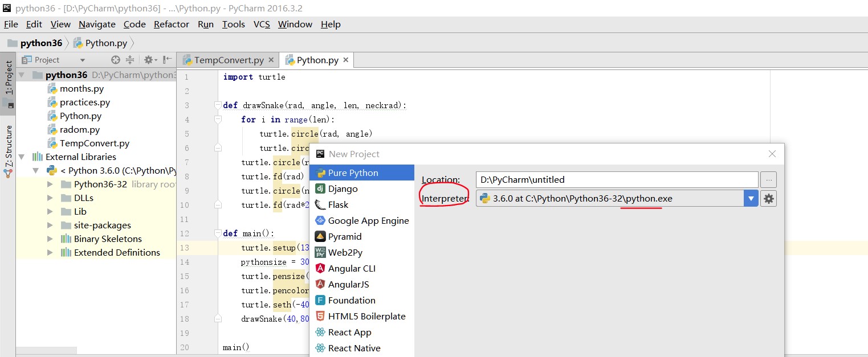This screenshot has width=868, height=357.
Task: Expand Extended Definitions node
Action: (x=50, y=252)
